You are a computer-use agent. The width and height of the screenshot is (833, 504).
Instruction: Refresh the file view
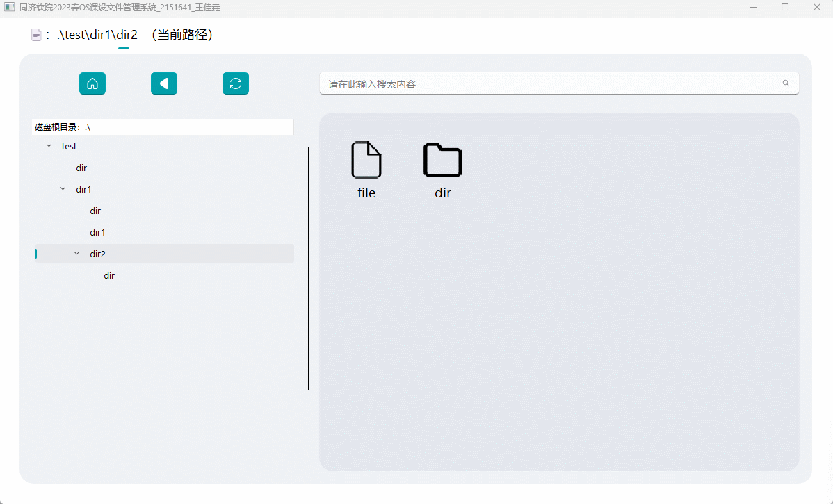coord(236,83)
